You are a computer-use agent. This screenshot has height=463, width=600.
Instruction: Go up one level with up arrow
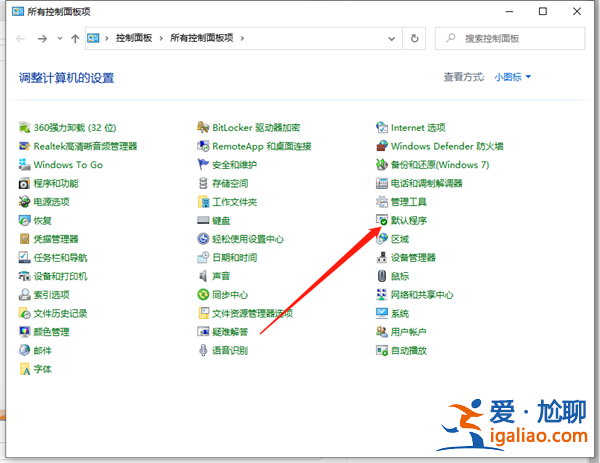(75, 38)
